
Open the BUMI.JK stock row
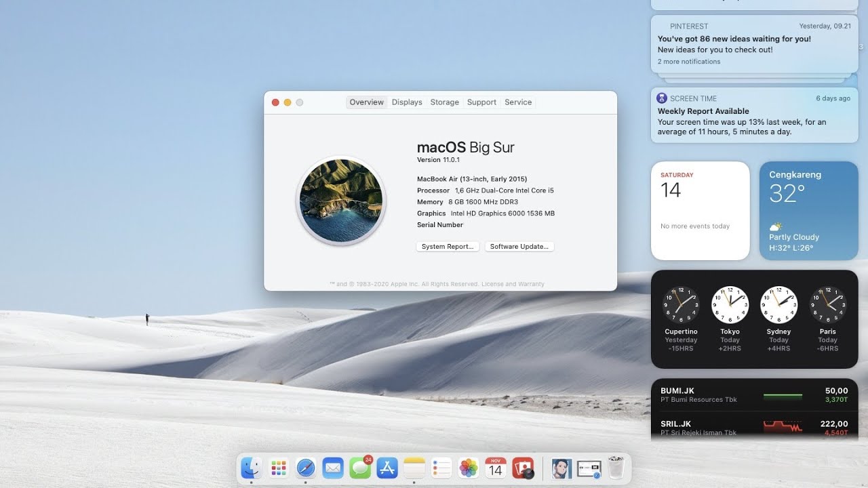coord(754,395)
